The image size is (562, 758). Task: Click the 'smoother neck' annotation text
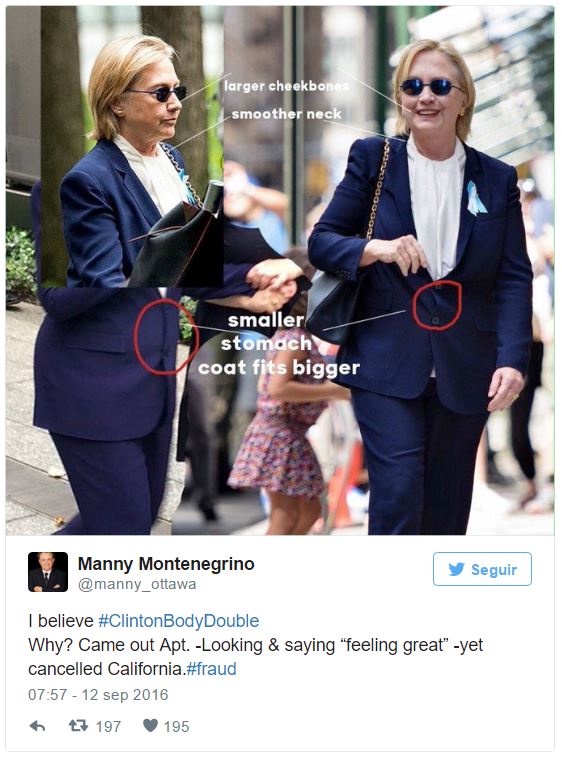[x=287, y=114]
